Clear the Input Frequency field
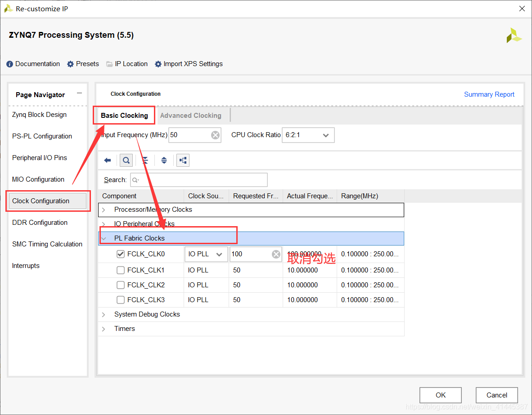This screenshot has height=415, width=532. (x=215, y=135)
